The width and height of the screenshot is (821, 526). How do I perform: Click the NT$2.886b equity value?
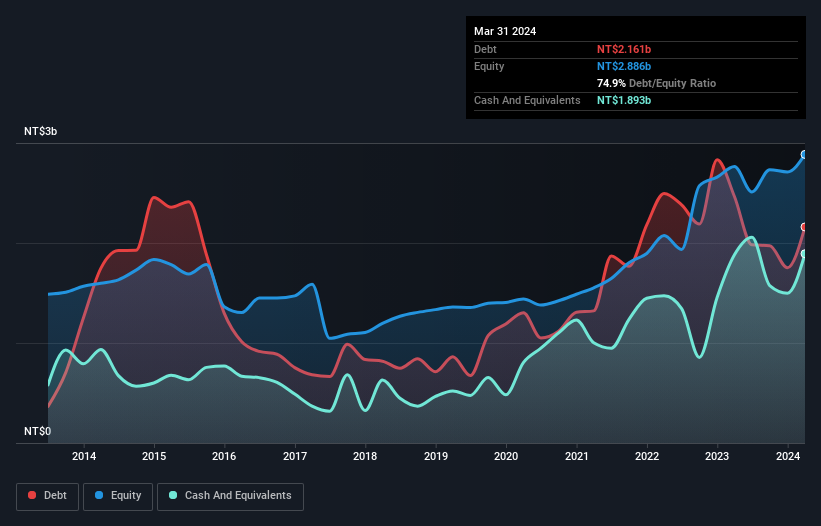pyautogui.click(x=624, y=66)
